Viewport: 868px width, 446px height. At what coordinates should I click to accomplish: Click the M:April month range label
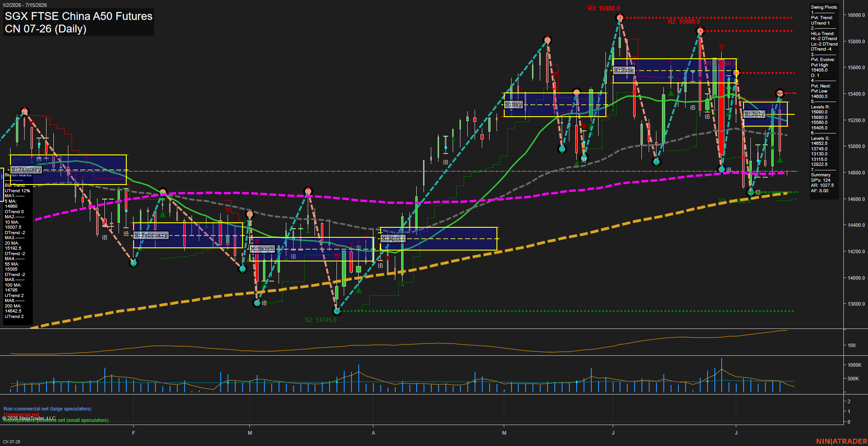point(393,238)
